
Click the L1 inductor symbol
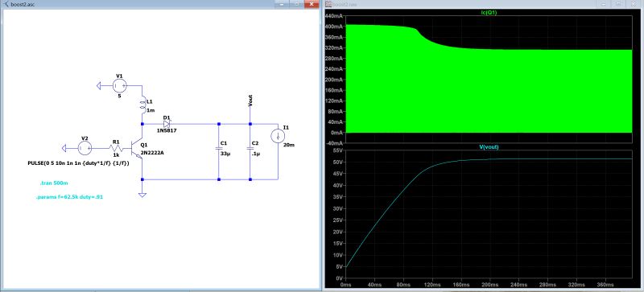point(142,105)
